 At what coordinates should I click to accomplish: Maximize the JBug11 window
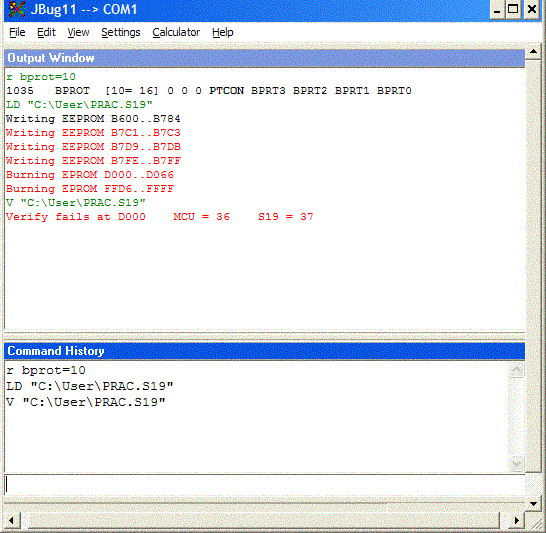[513, 9]
